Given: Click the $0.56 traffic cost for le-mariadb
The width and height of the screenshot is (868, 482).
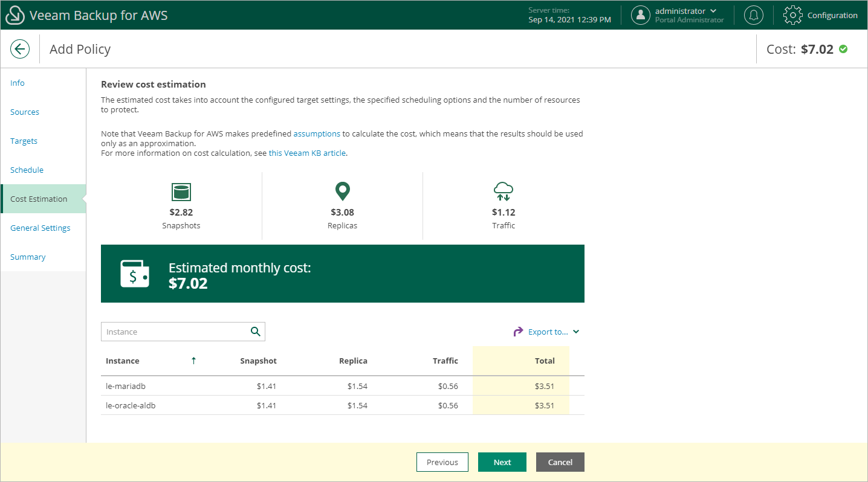Looking at the screenshot, I should pyautogui.click(x=448, y=386).
